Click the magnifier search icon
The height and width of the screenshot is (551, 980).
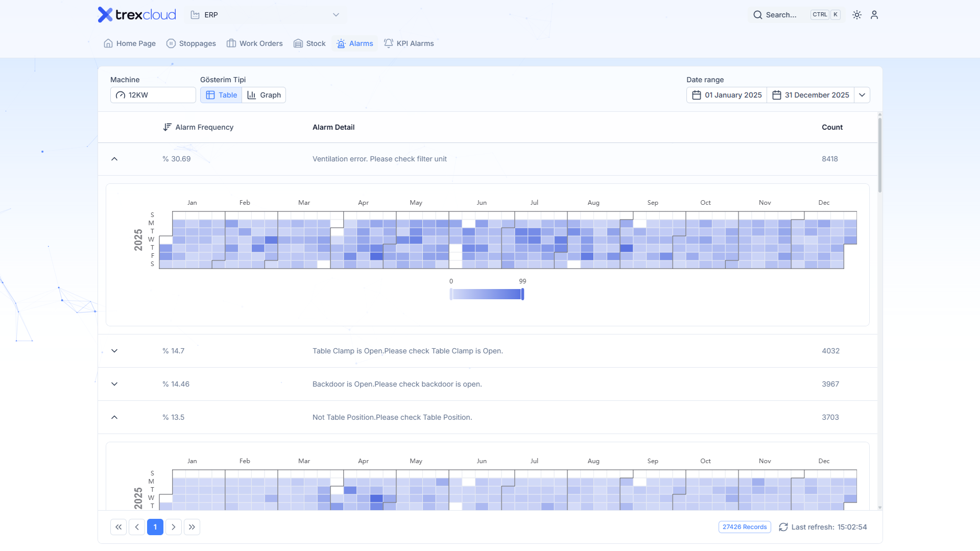pyautogui.click(x=758, y=15)
